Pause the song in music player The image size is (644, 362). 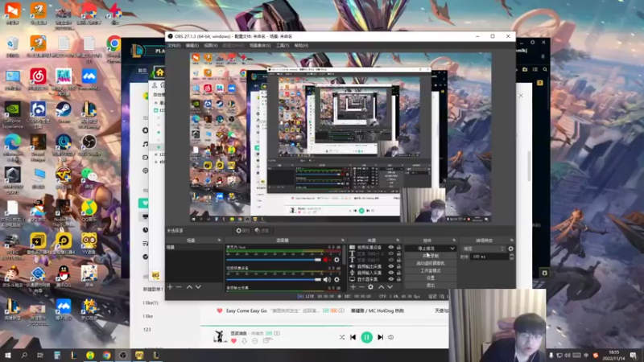pos(366,337)
